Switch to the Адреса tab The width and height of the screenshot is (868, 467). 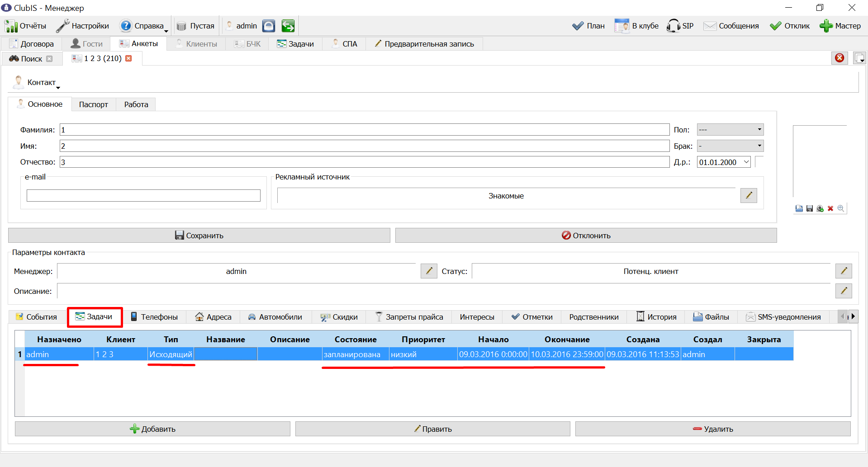[213, 317]
